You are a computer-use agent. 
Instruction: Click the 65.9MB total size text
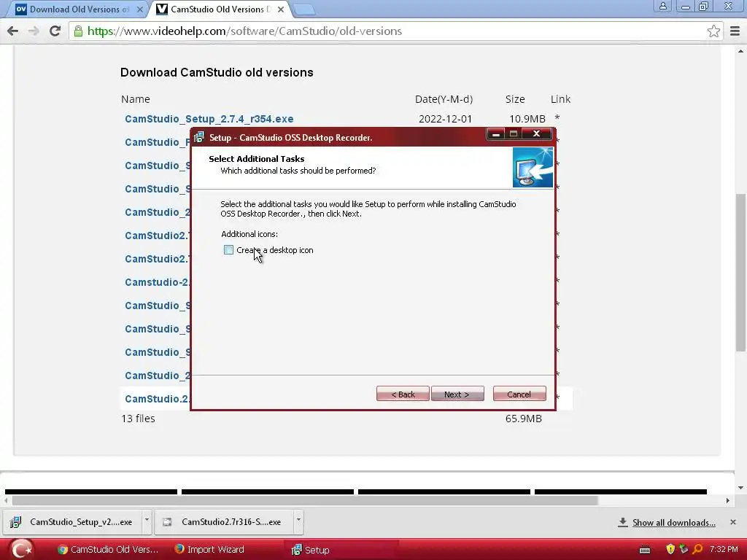[x=524, y=419]
